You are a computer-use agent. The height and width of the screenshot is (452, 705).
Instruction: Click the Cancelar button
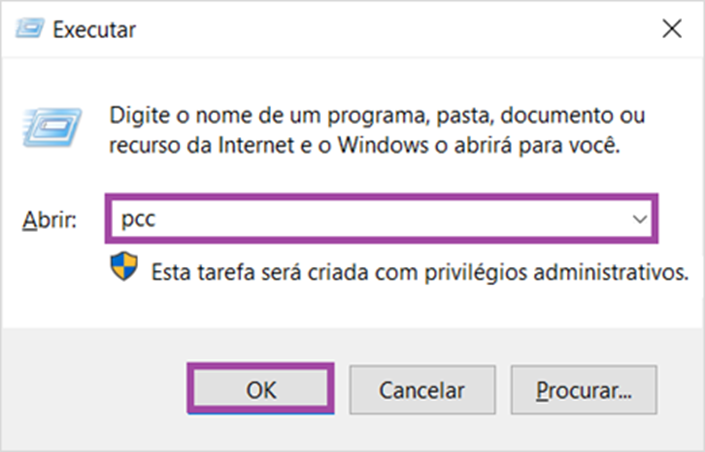coord(422,389)
